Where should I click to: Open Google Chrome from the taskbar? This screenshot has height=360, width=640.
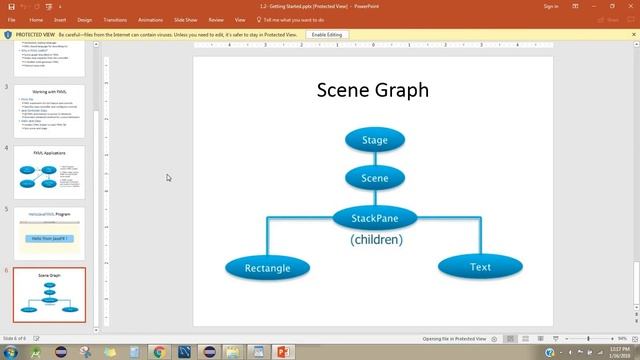[x=159, y=352]
